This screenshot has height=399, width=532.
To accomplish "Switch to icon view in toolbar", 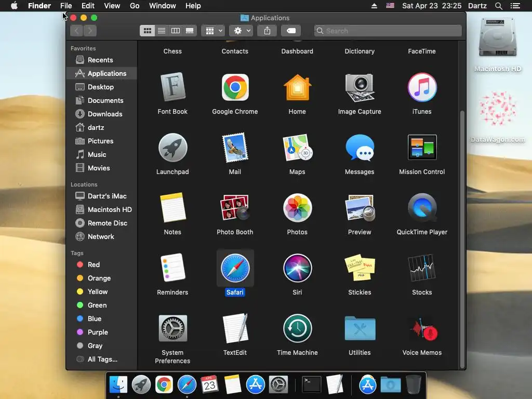I will pyautogui.click(x=147, y=31).
